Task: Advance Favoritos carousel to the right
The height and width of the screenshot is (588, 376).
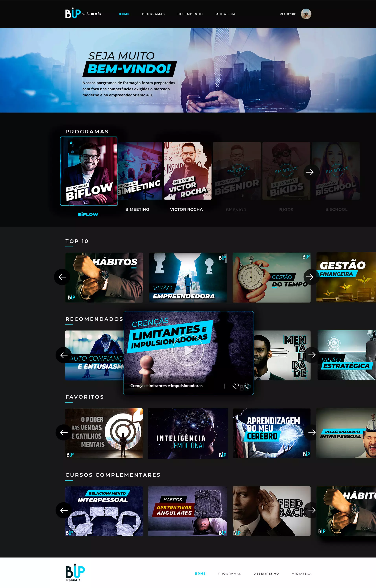Action: [x=312, y=432]
